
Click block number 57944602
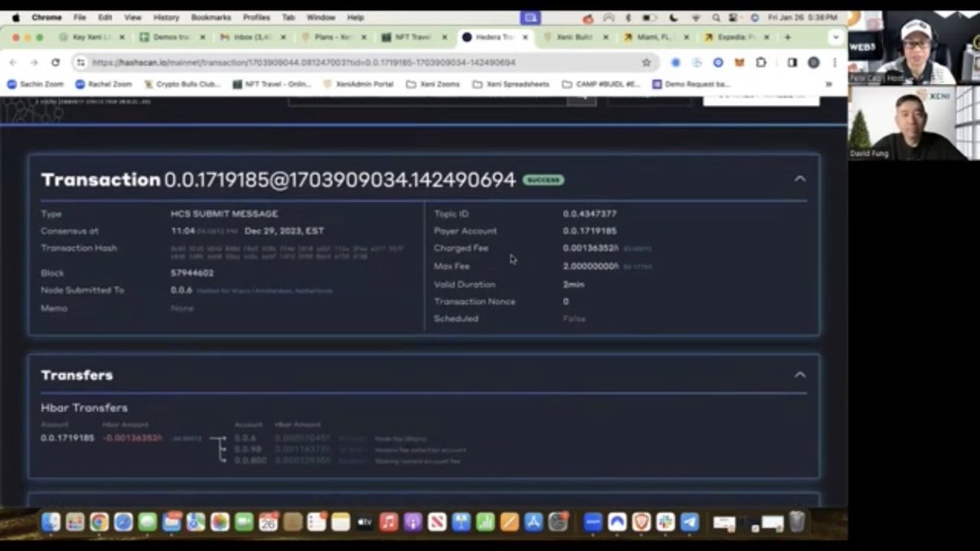click(x=192, y=273)
